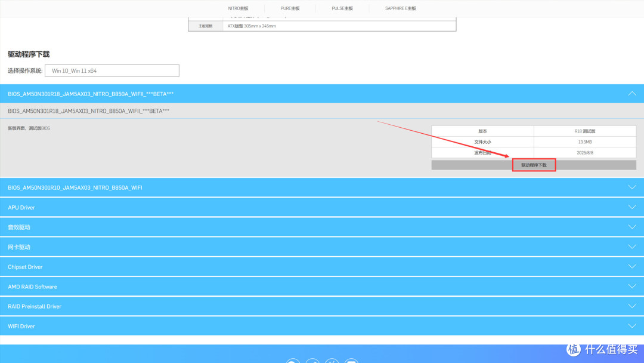The height and width of the screenshot is (363, 644).
Task: Switch to the PURE主板 tab
Action: [x=290, y=8]
